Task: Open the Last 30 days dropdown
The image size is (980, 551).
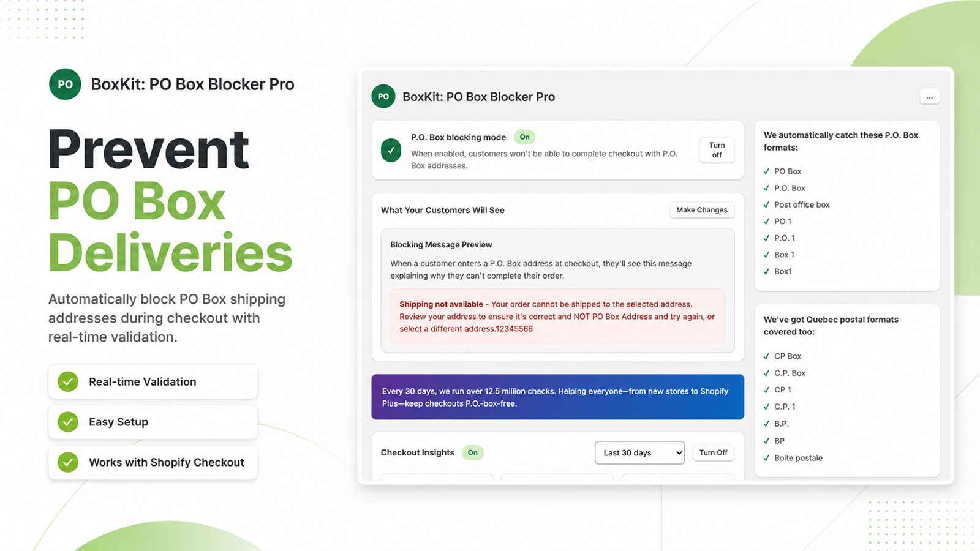Action: pos(639,452)
